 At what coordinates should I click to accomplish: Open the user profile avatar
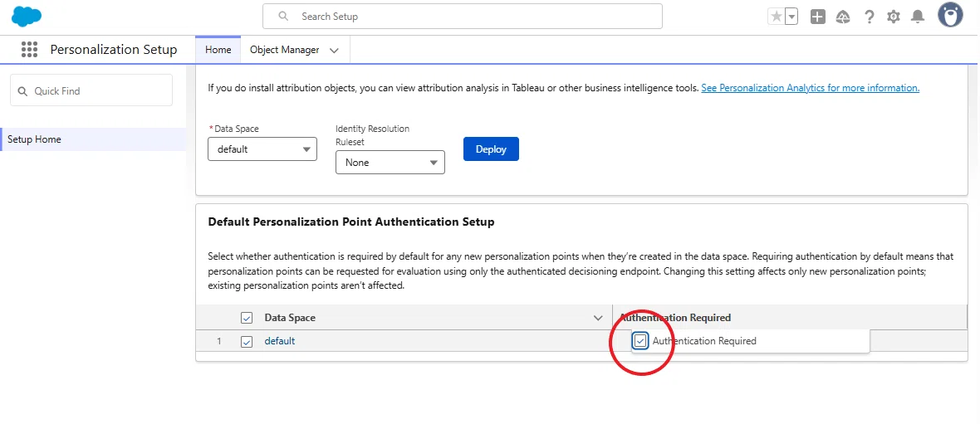click(x=950, y=15)
